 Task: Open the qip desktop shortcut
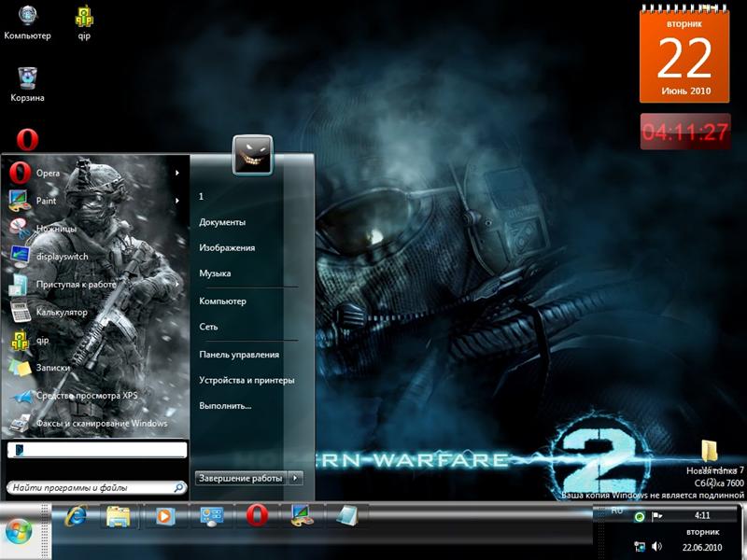84,22
